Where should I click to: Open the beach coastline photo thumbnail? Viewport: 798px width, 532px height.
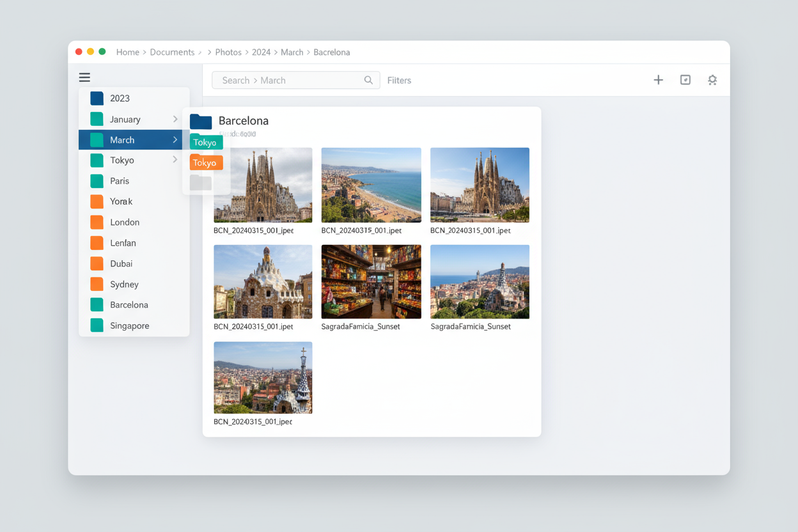371,185
